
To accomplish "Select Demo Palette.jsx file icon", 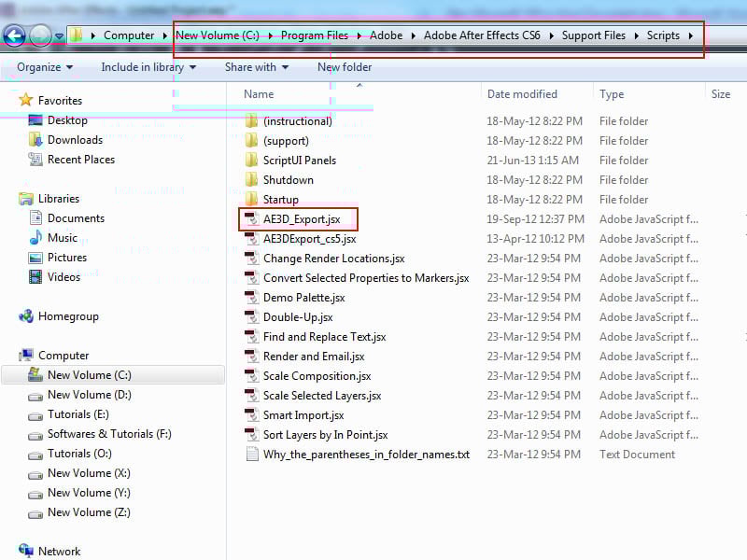I will coord(251,297).
